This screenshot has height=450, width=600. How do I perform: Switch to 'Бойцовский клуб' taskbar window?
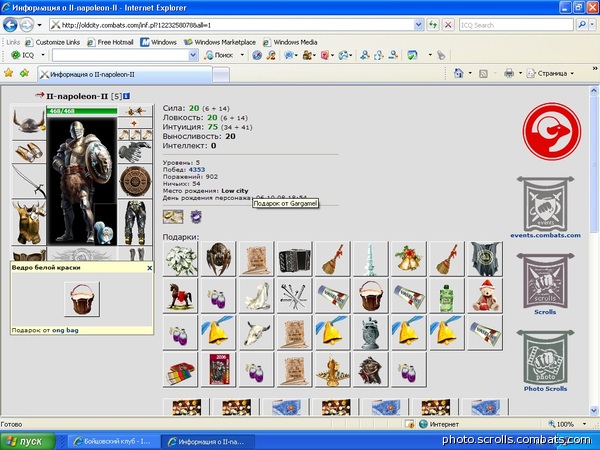(112, 441)
